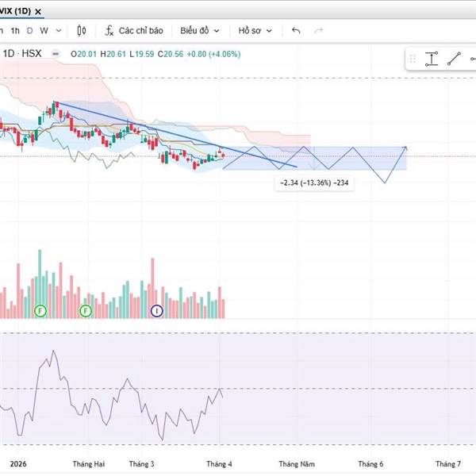Click the closing price C20.56 value

pyautogui.click(x=171, y=54)
